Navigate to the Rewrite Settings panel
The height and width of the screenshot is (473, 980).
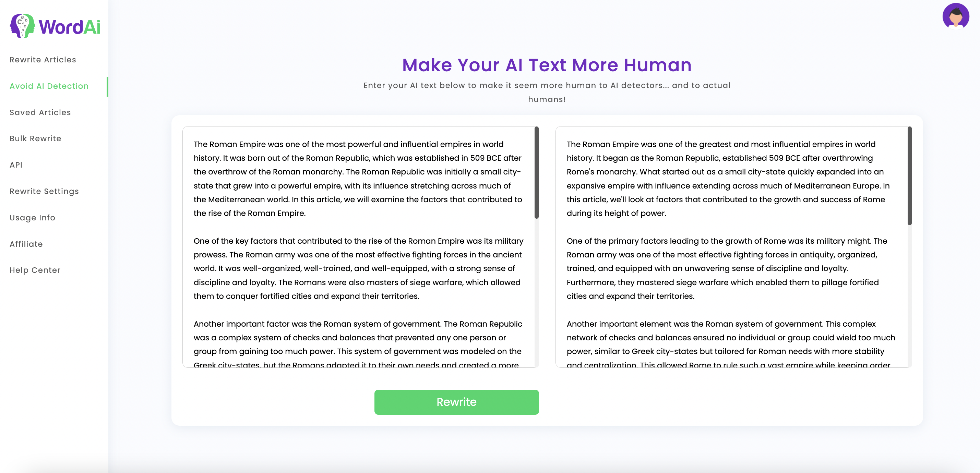(44, 191)
